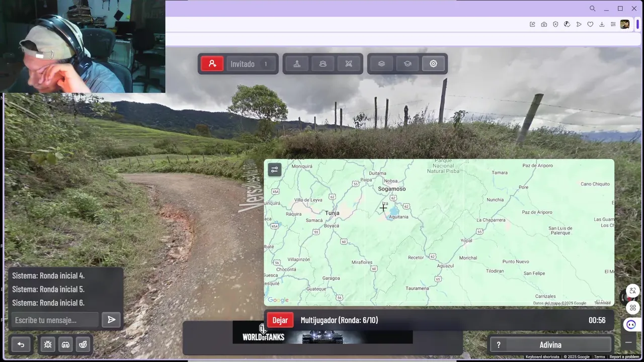Screen dimensions: 644x362
Task: Click Miraflores on the map
Action: [362, 262]
